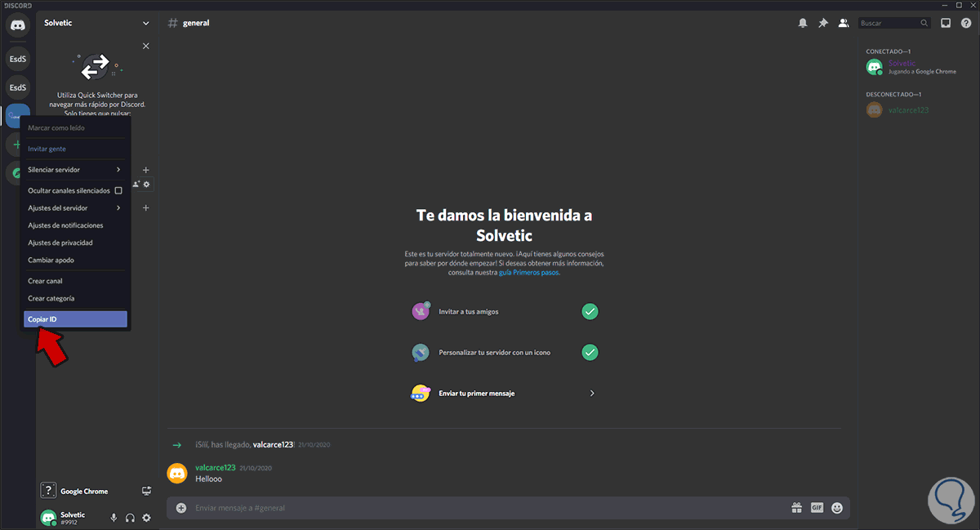Toggle member list icon in header
The width and height of the screenshot is (980, 530).
coord(844,23)
